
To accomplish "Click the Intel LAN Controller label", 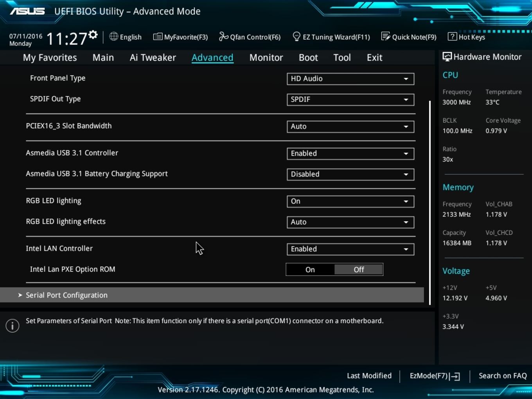I will [x=59, y=248].
